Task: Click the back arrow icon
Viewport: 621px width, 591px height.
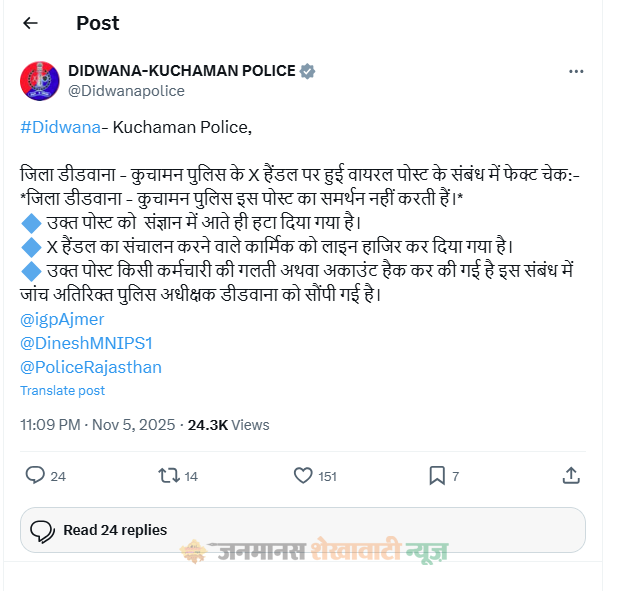Action: (x=30, y=23)
